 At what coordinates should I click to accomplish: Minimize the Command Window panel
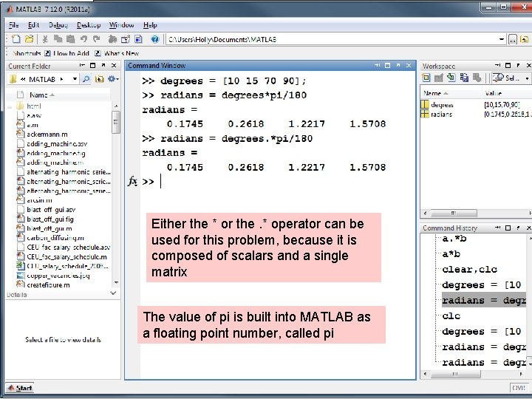(x=377, y=65)
